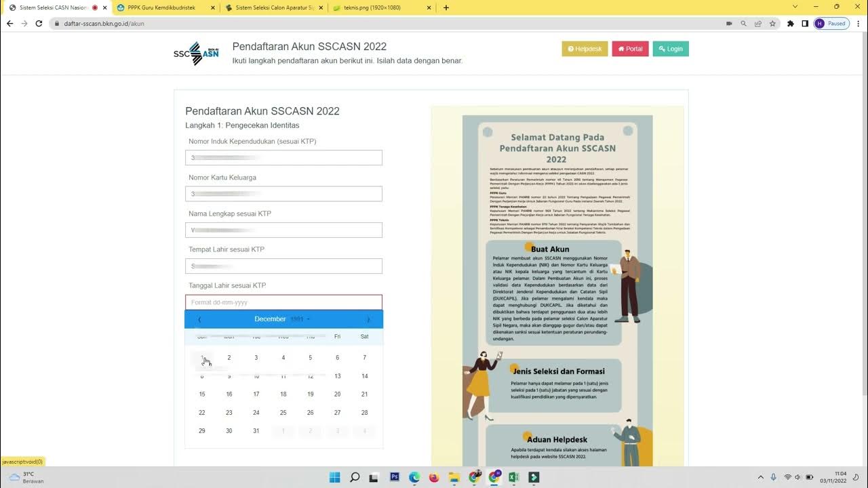Click the Helpdesk button

[585, 49]
